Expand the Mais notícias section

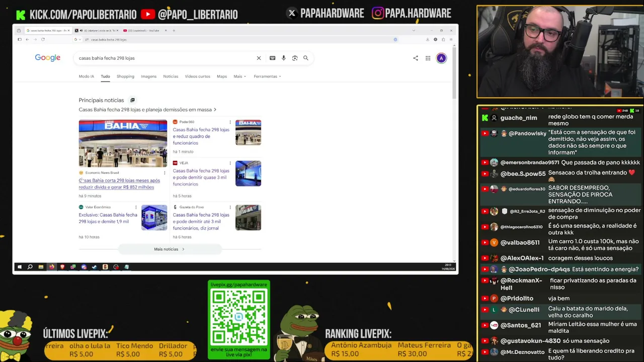170,249
